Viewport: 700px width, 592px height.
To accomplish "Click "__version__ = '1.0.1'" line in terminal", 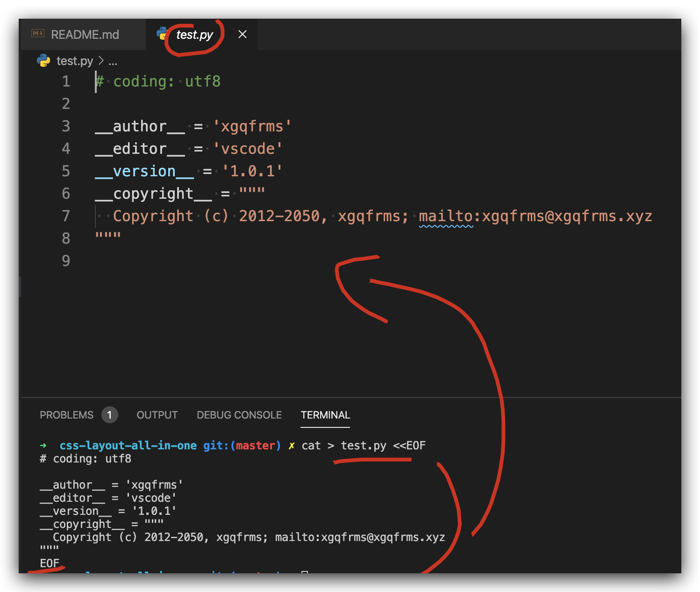I will tap(108, 511).
